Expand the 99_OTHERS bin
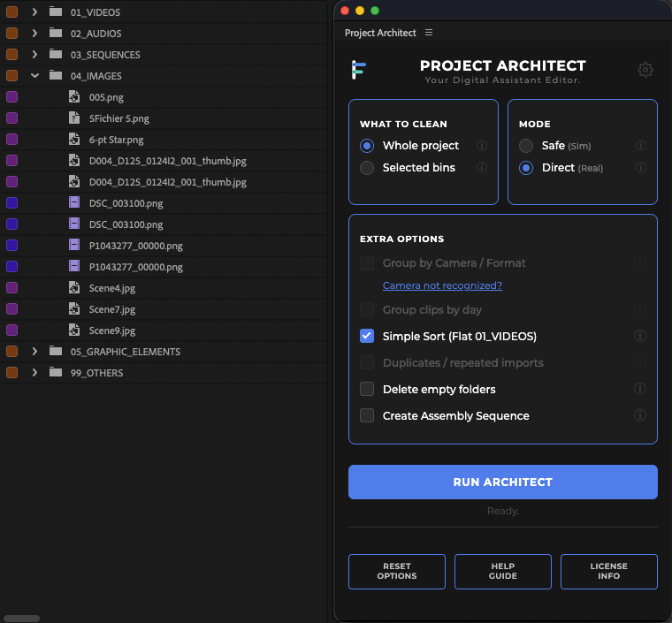 coord(34,373)
